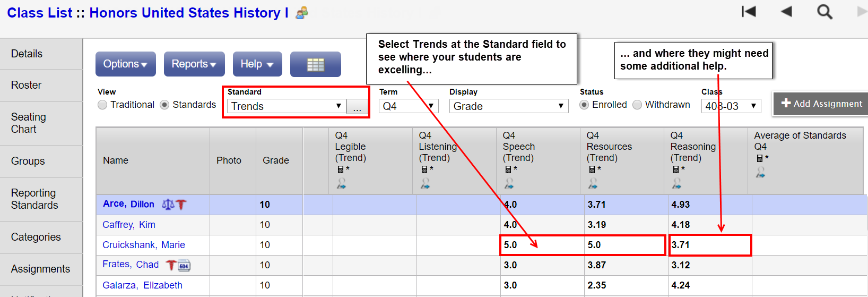Open the Standard Trends dropdown

tap(287, 106)
